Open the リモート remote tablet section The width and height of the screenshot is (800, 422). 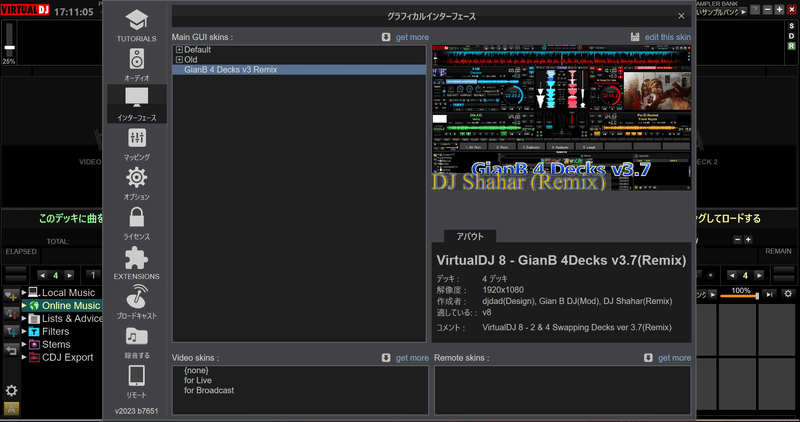tap(136, 382)
